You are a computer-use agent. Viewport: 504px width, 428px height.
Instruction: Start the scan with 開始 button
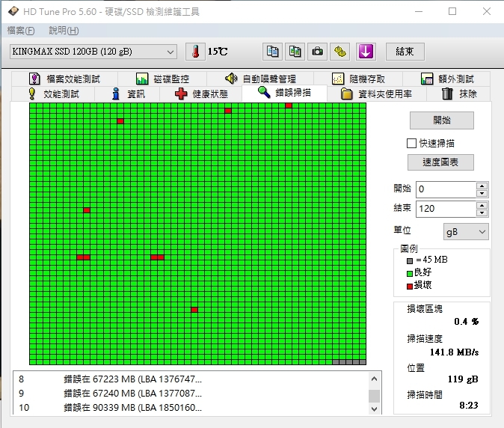(442, 120)
